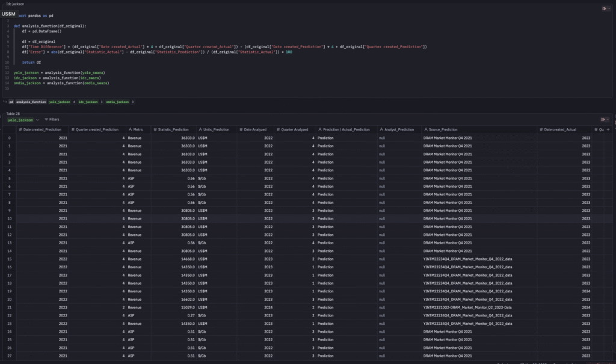The image size is (616, 364).
Task: Click the 'A' icon on Units_Prediction column
Action: (x=200, y=129)
